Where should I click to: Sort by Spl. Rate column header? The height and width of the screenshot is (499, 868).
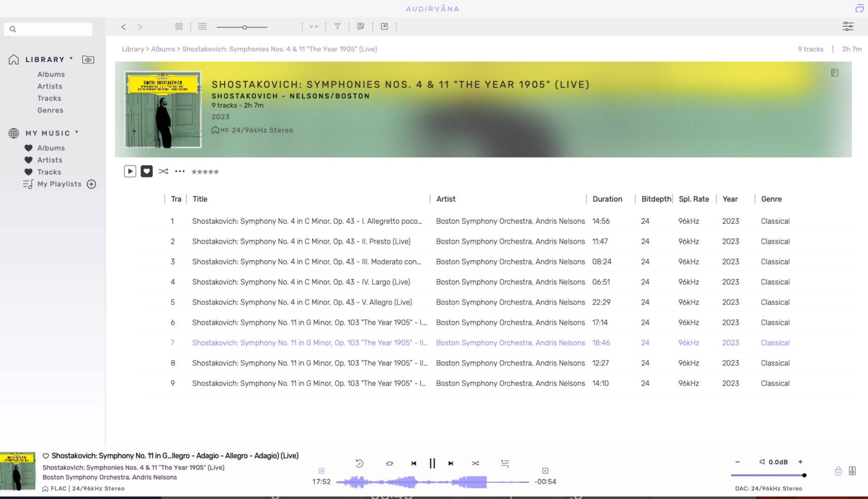(693, 199)
